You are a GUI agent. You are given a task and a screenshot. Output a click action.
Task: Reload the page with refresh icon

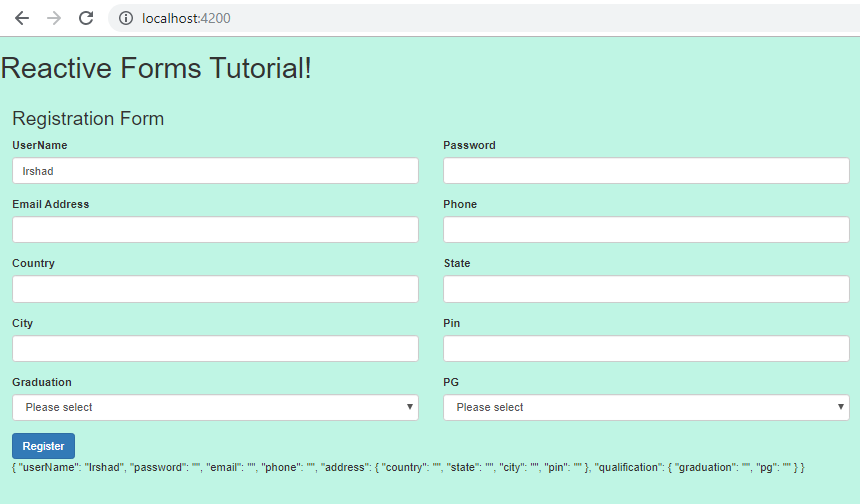(86, 18)
